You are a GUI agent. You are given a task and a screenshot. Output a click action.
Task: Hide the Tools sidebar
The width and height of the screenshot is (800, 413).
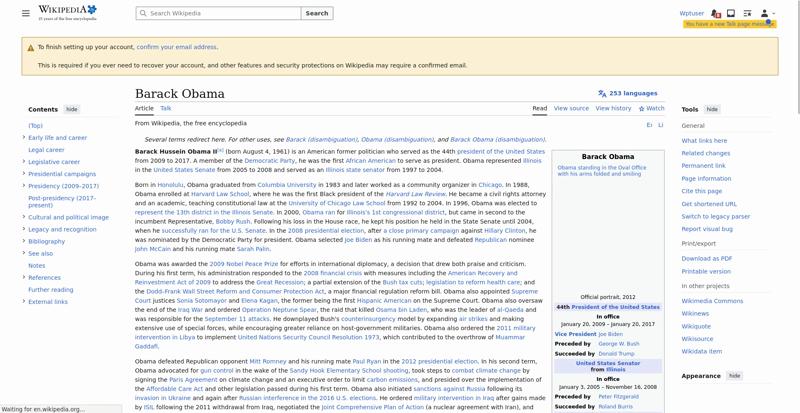coord(712,109)
